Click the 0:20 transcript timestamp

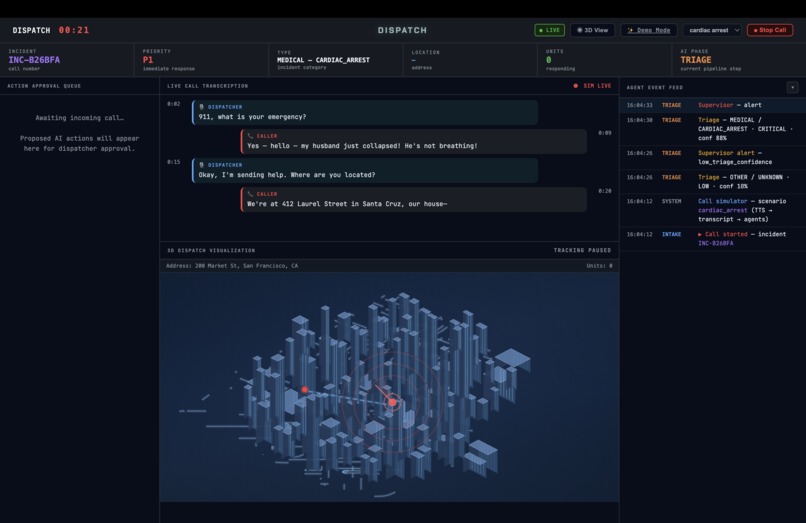(x=604, y=191)
